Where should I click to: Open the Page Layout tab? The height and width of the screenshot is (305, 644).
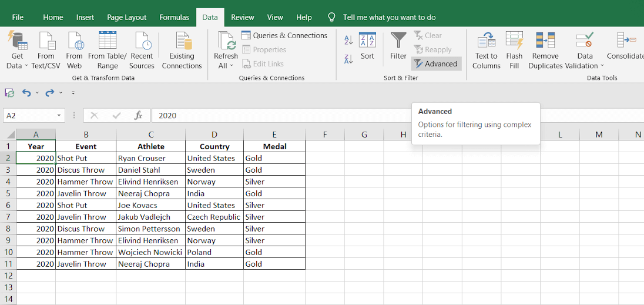[x=128, y=18]
